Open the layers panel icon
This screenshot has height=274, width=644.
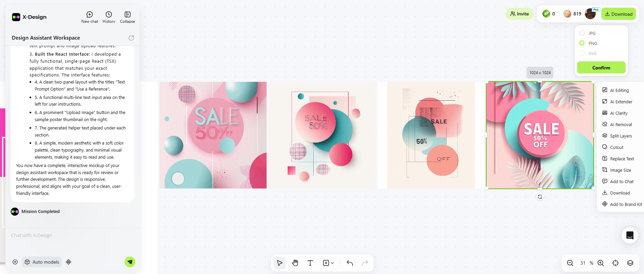[x=630, y=263]
